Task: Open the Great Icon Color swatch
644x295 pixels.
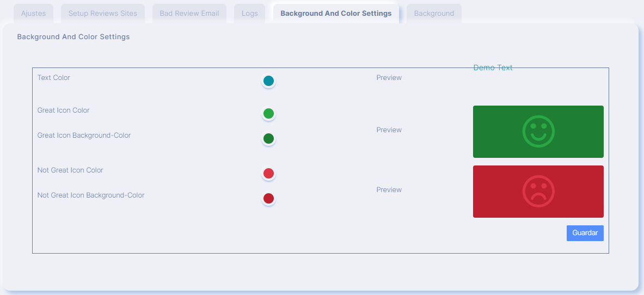Action: pyautogui.click(x=268, y=114)
